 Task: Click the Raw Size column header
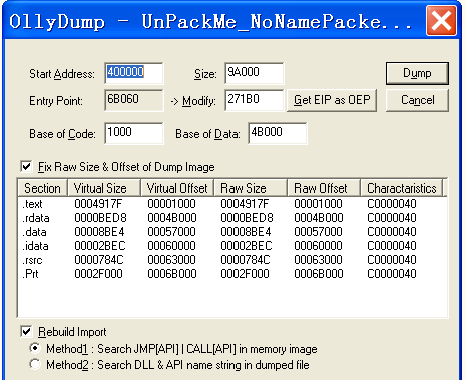251,188
